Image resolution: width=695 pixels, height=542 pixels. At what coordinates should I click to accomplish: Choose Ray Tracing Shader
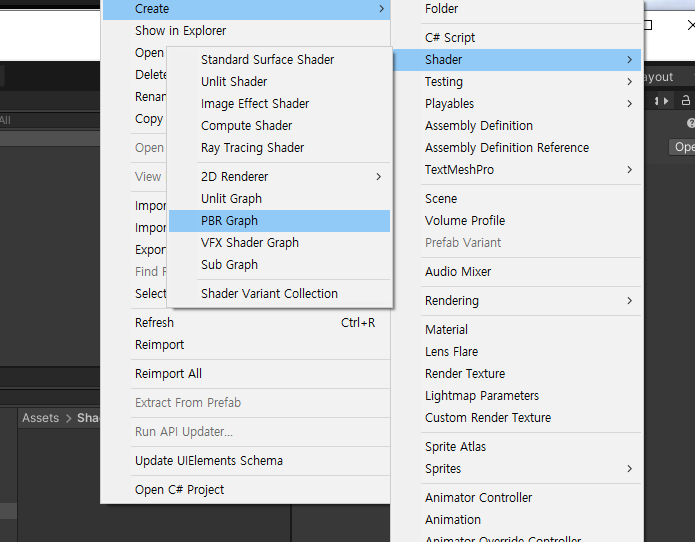pyautogui.click(x=279, y=148)
